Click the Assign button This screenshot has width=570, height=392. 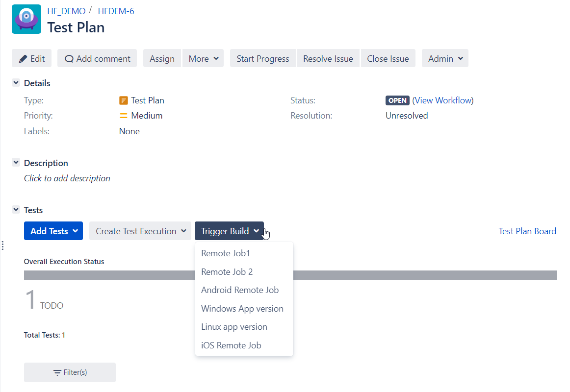point(162,58)
